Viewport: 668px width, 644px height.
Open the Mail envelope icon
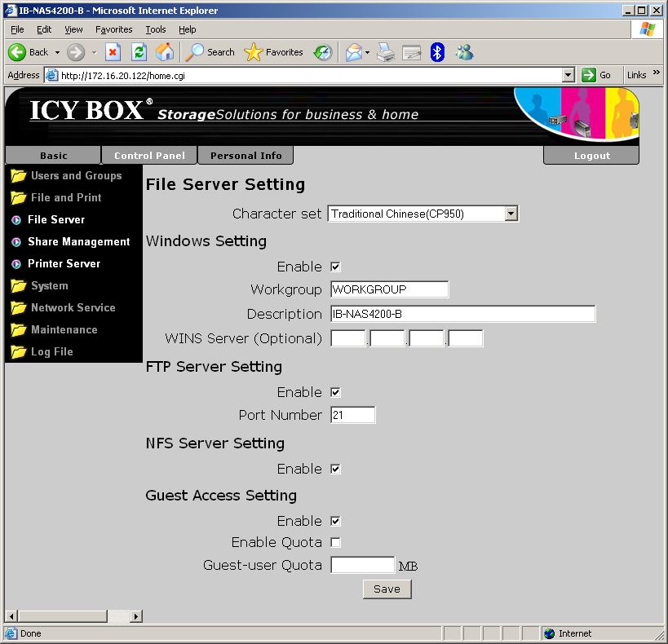point(354,52)
